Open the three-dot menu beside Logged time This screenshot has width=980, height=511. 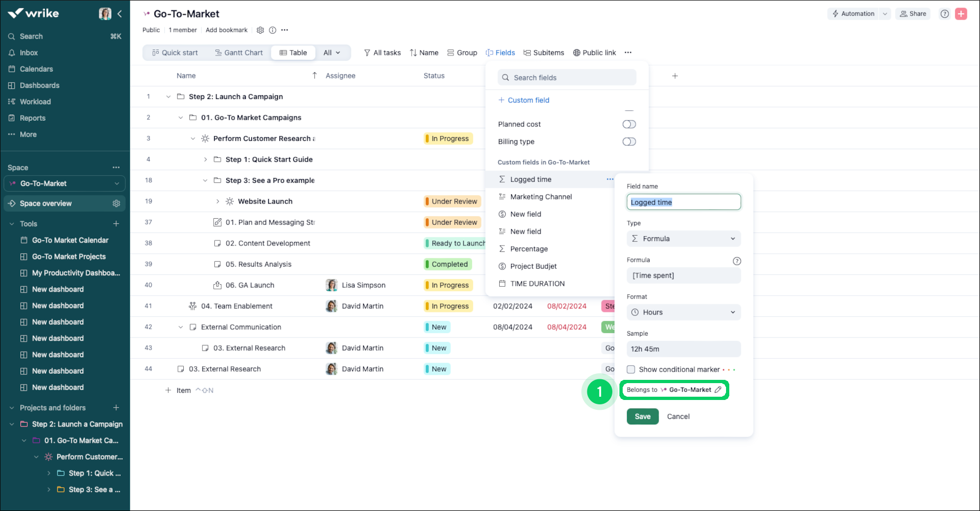pos(610,179)
